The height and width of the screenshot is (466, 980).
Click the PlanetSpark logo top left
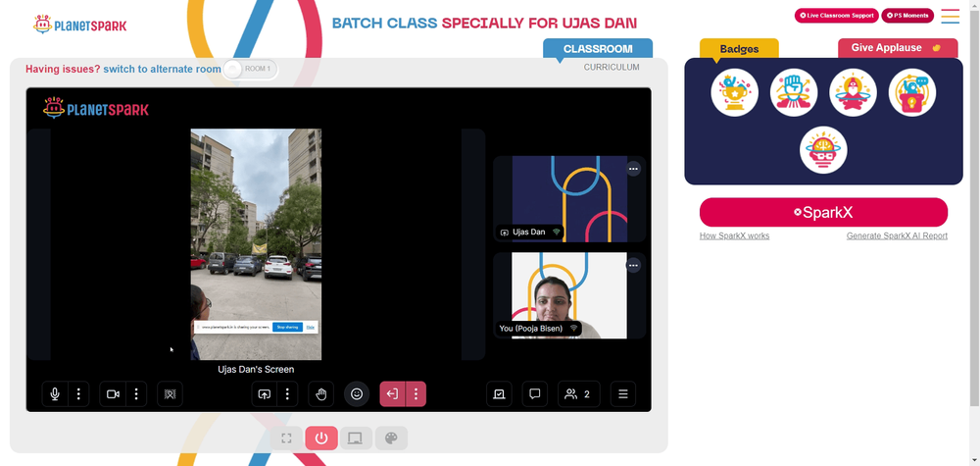(80, 26)
